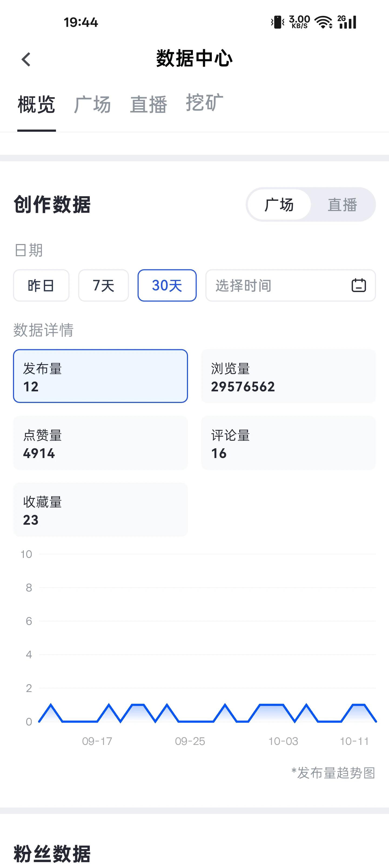Choose the 30天 date range
The height and width of the screenshot is (868, 389).
167,285
